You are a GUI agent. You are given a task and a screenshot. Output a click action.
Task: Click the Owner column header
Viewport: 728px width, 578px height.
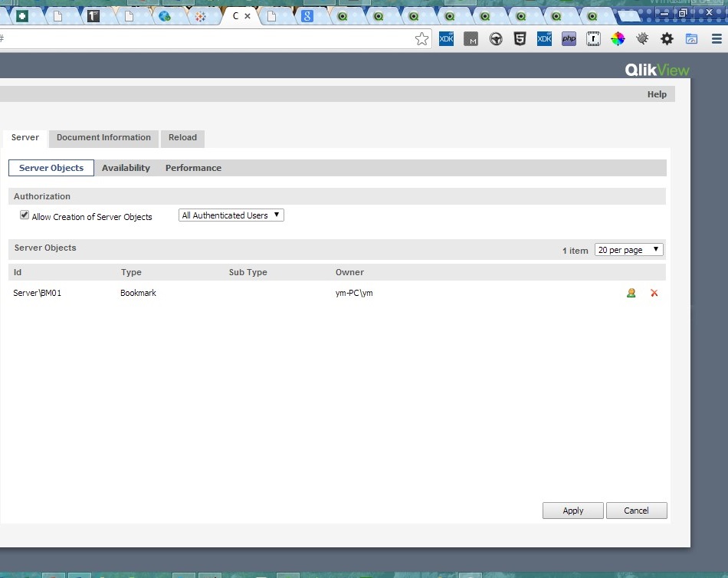tap(349, 272)
